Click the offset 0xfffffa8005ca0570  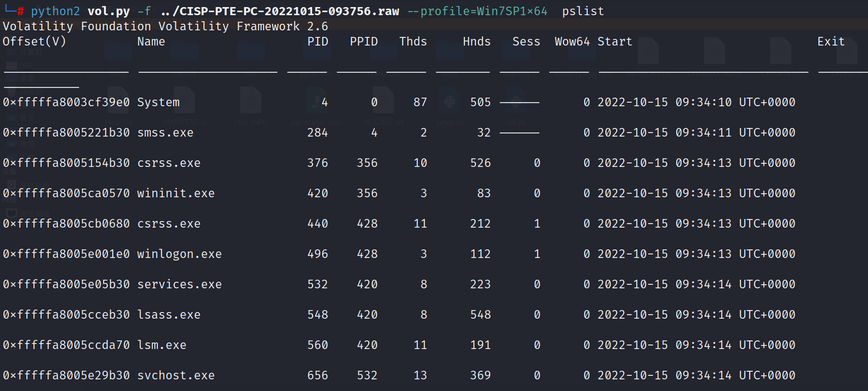(x=66, y=193)
